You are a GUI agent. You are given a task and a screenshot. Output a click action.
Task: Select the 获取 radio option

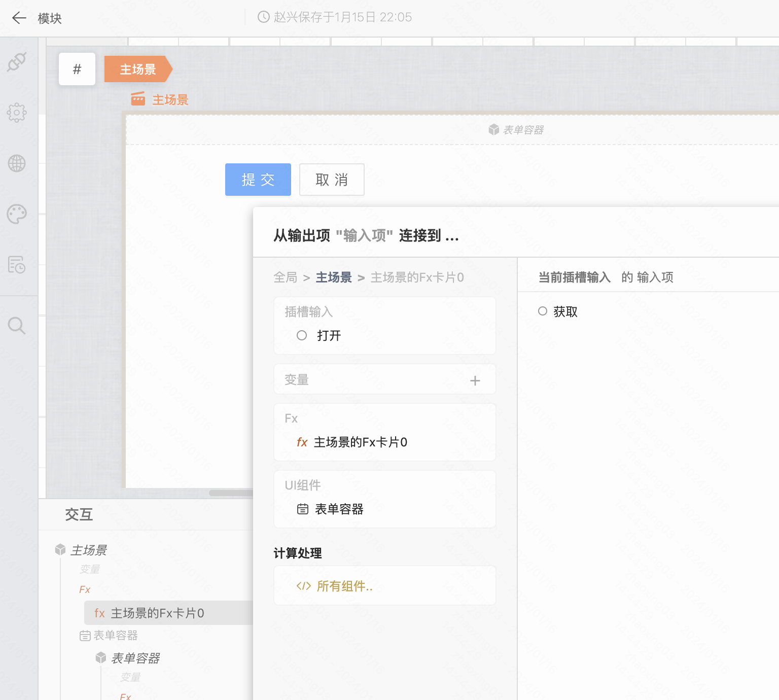pos(543,311)
